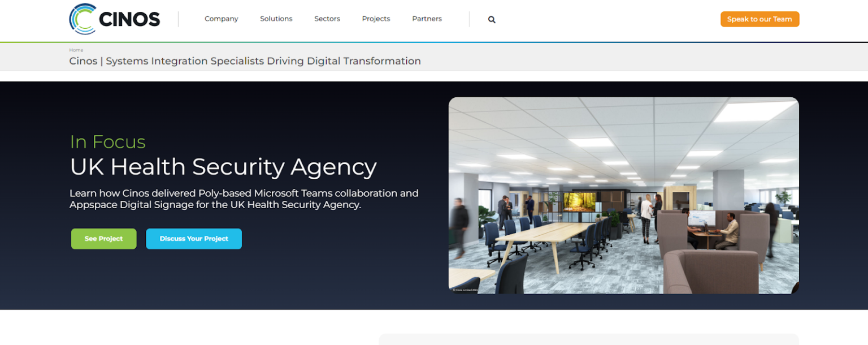Viewport: 868px width, 345px height.
Task: Click the CINOS wordmark text
Action: [129, 20]
